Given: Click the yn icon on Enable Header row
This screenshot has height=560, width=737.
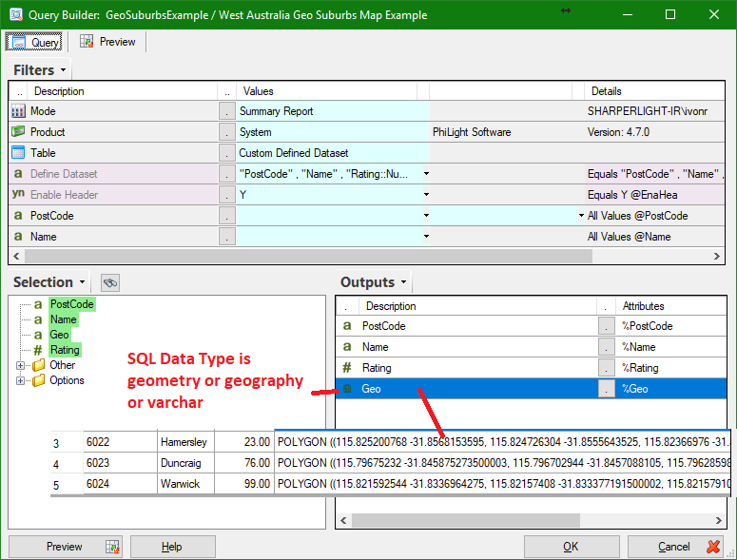Looking at the screenshot, I should coord(18,194).
